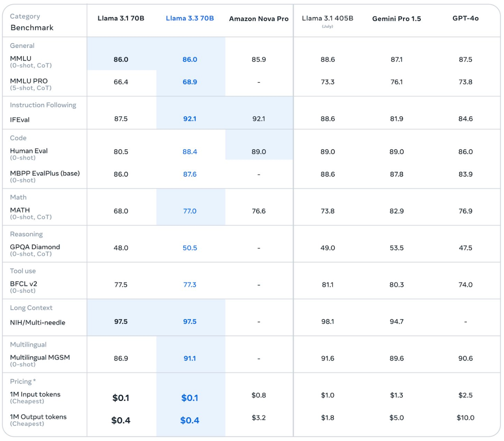Select the 77.3 BFCL v2 score

190,285
